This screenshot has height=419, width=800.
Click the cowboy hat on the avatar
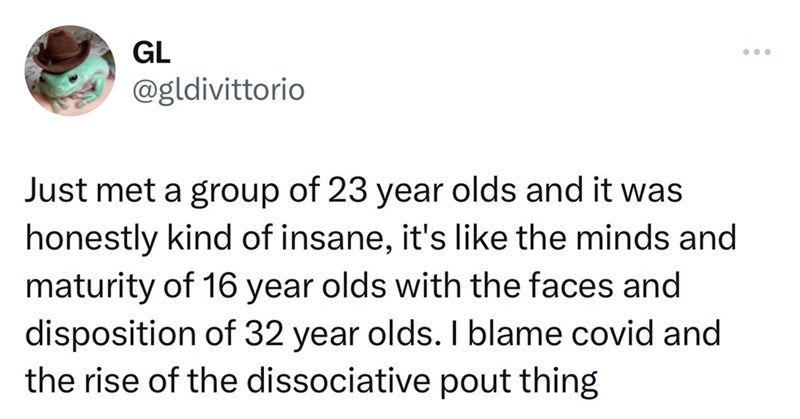coord(63,48)
